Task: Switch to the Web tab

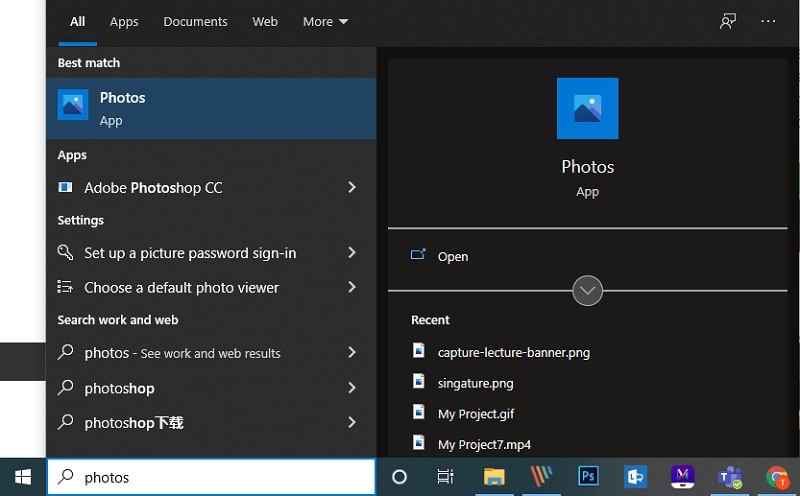Action: coord(265,21)
